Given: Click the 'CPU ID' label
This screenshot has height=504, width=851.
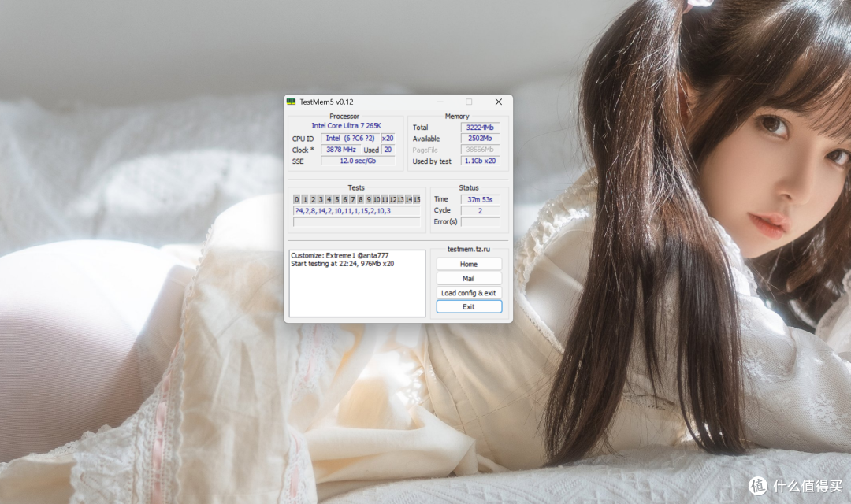Looking at the screenshot, I should 303,139.
